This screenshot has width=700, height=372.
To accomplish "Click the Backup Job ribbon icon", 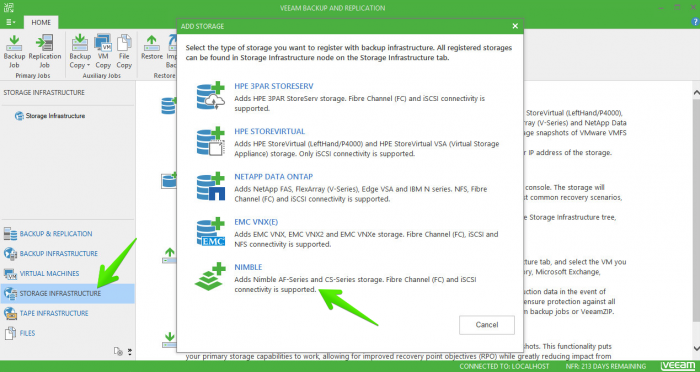I will (x=14, y=43).
